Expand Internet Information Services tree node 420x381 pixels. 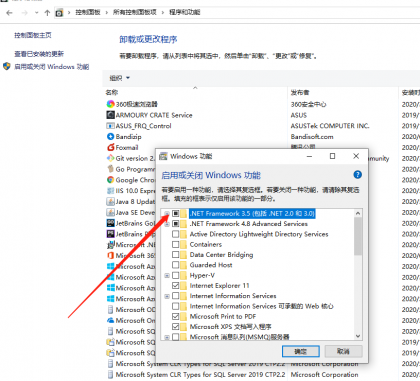[x=167, y=296]
